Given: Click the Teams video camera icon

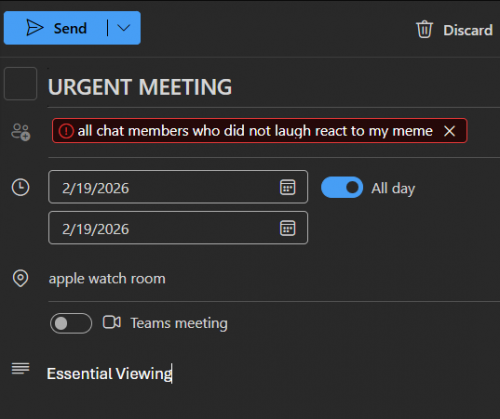Looking at the screenshot, I should (x=112, y=322).
